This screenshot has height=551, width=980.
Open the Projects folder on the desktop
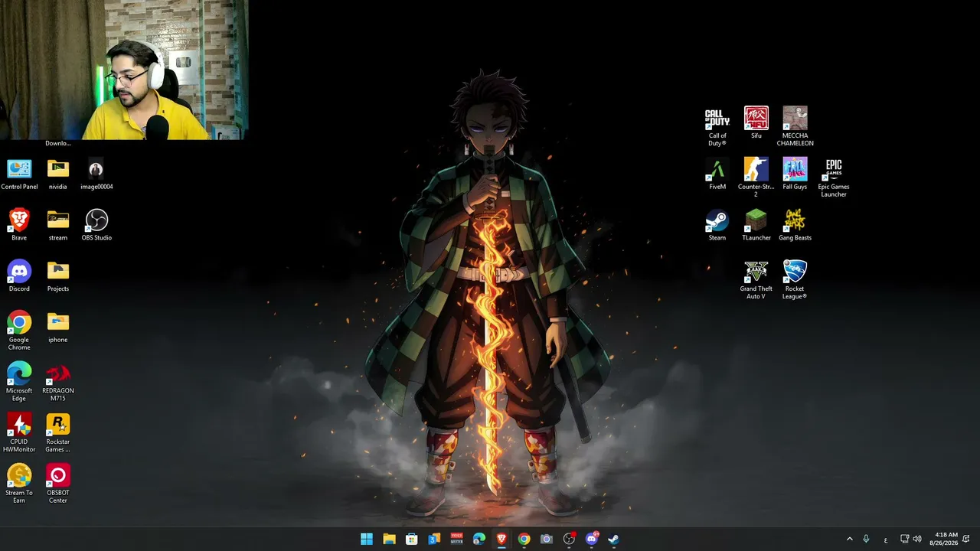click(58, 276)
